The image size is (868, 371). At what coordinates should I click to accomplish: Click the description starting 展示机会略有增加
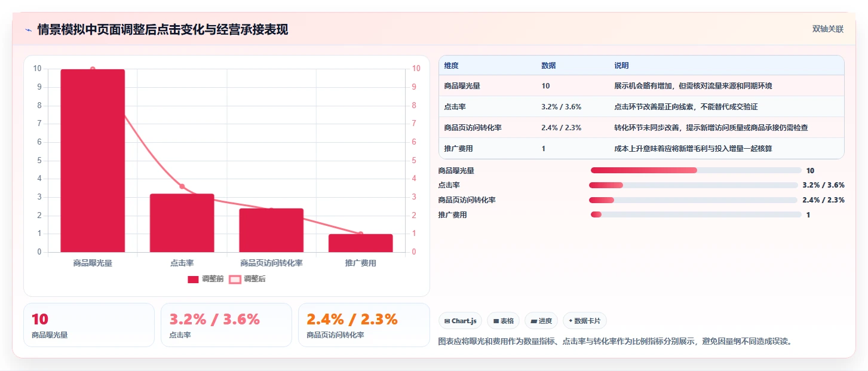pyautogui.click(x=693, y=86)
